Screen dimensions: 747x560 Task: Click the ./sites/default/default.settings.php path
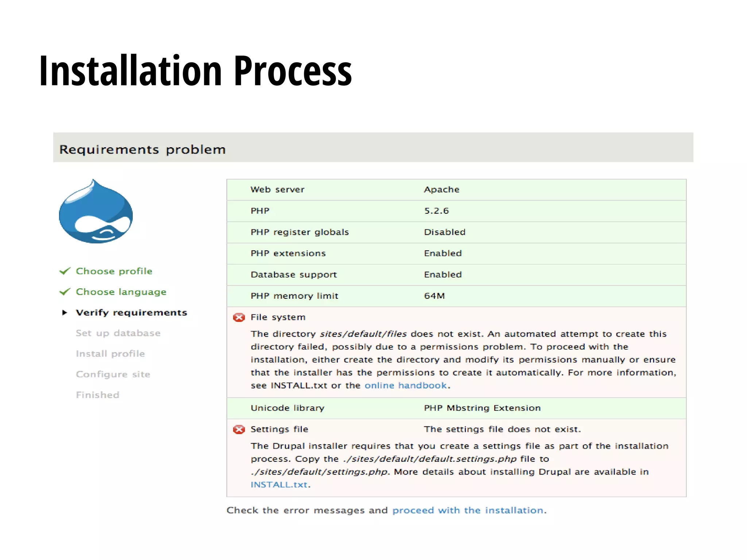(x=430, y=459)
